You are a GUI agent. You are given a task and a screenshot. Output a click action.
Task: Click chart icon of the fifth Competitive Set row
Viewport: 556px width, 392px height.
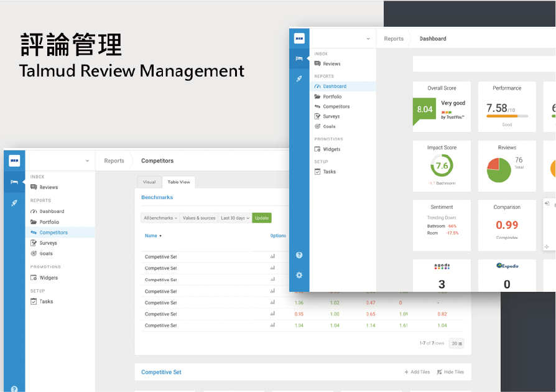[272, 302]
